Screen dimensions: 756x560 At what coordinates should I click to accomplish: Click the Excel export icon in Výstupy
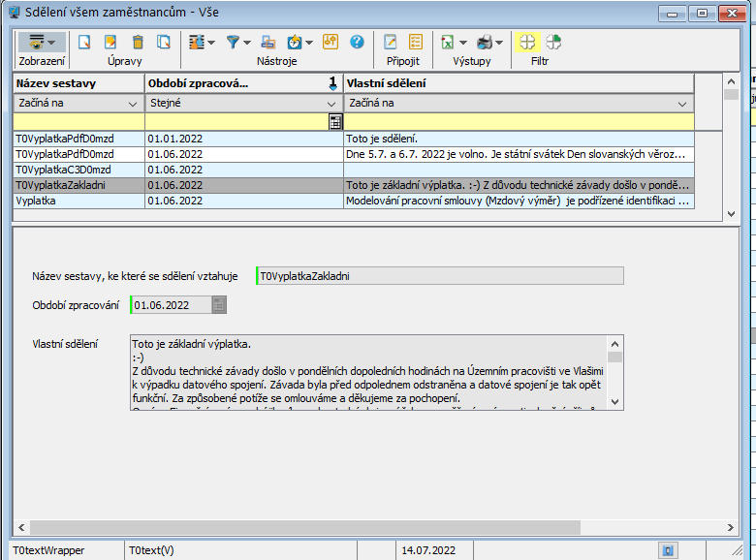coord(448,43)
